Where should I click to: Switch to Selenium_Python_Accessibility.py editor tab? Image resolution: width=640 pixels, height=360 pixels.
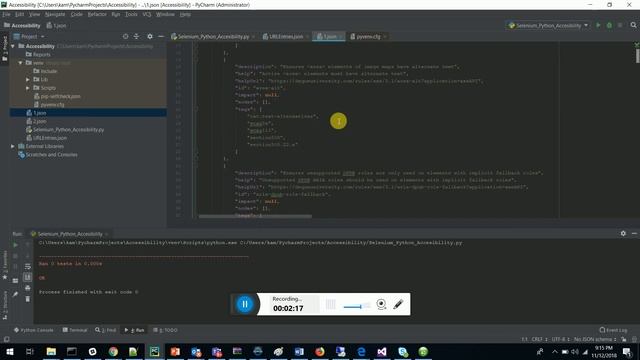pyautogui.click(x=213, y=36)
